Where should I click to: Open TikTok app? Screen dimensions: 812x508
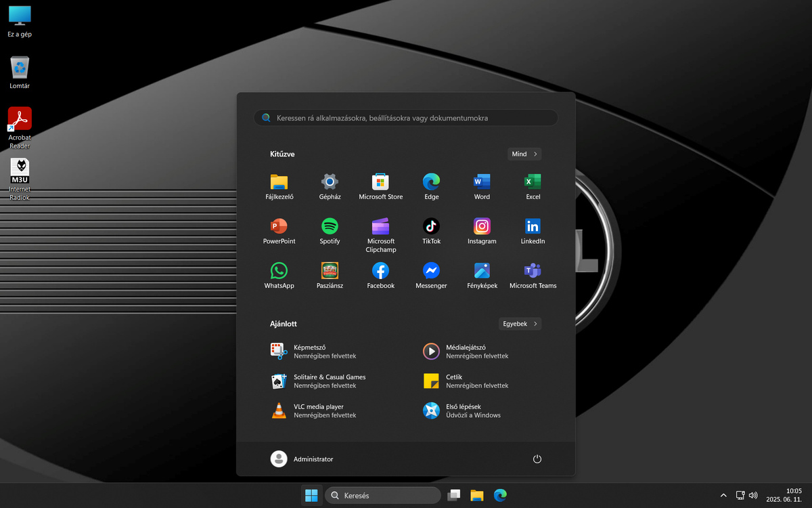(431, 232)
